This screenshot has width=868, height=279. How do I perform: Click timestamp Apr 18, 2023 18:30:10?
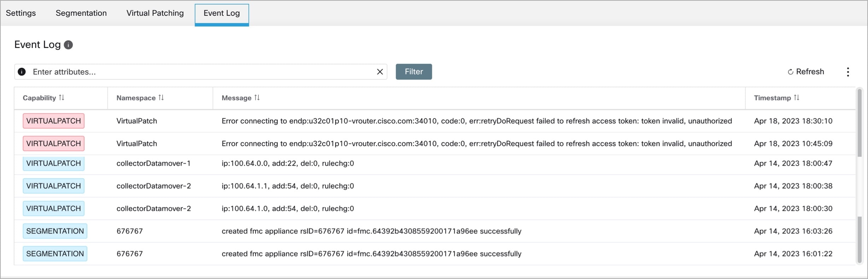(x=793, y=121)
